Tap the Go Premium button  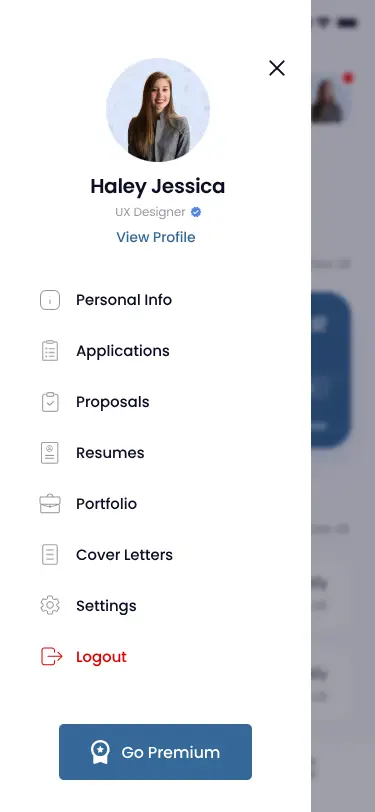pos(155,752)
